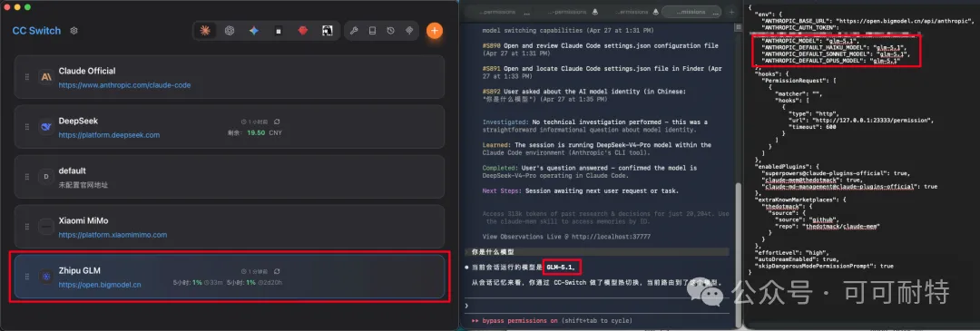This screenshot has height=331, width=980.
Task: Click "skipDangerousModePermissionPrompt" line in JSON
Action: click(x=824, y=266)
